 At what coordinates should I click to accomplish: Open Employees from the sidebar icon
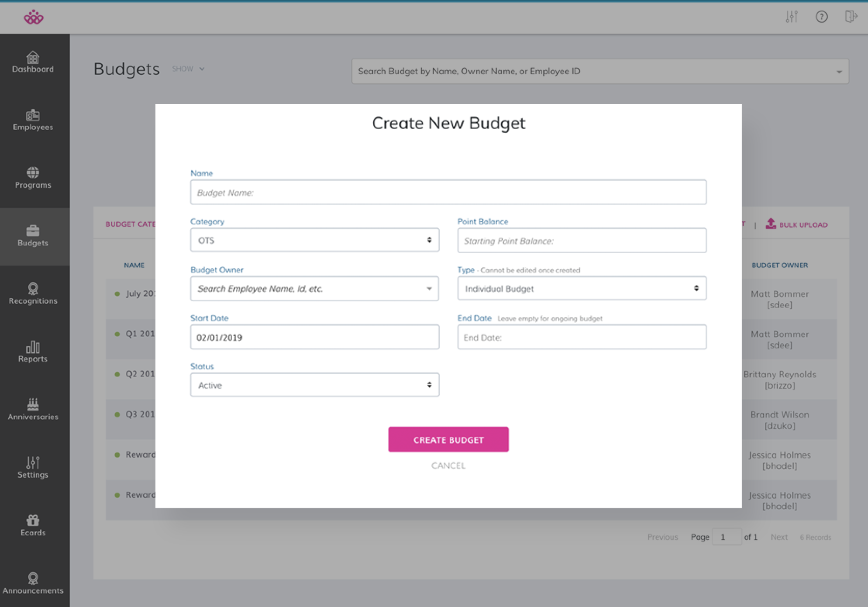(x=33, y=115)
